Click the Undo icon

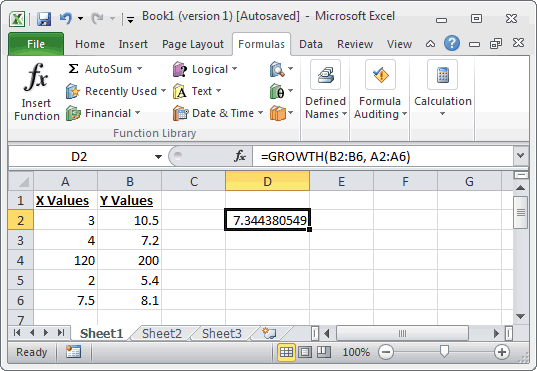(65, 18)
